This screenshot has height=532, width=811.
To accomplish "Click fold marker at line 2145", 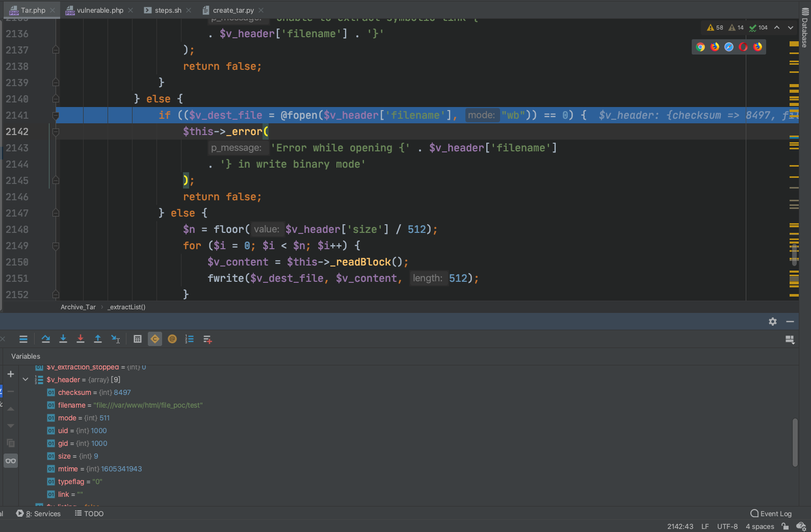I will click(56, 180).
